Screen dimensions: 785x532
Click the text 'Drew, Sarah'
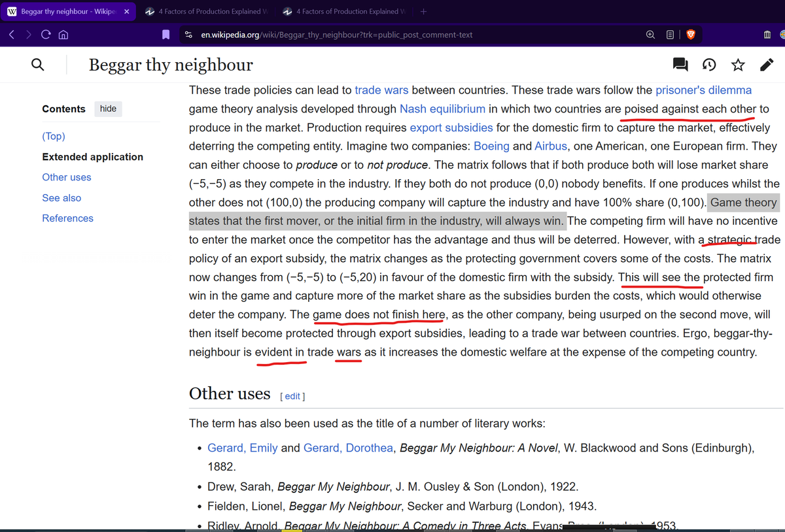[239, 486]
